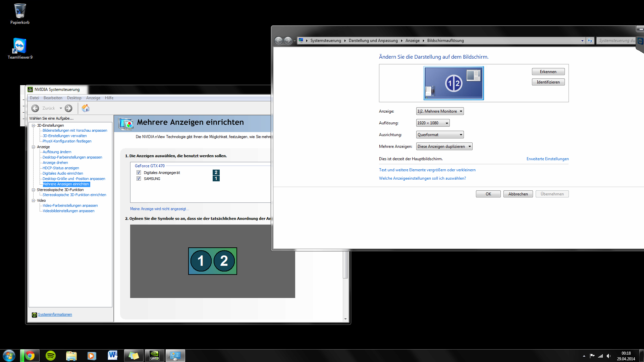The height and width of the screenshot is (362, 644).
Task: Click the NVIDIA taskbar icon
Action: [x=154, y=356]
